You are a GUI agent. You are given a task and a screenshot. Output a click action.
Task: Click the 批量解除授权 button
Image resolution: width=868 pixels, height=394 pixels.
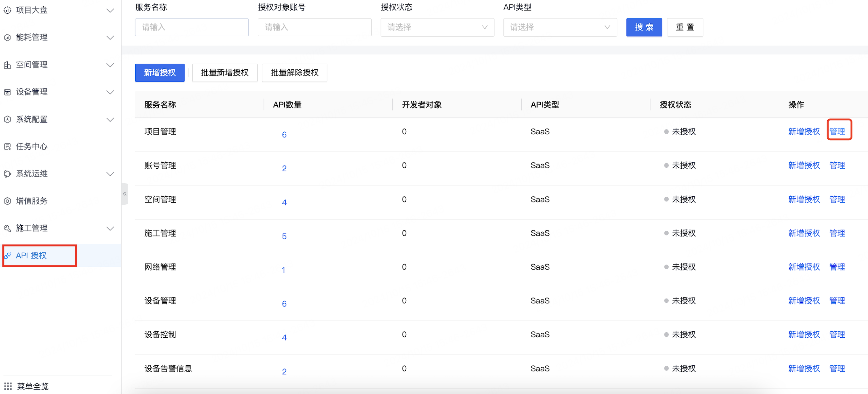click(295, 73)
